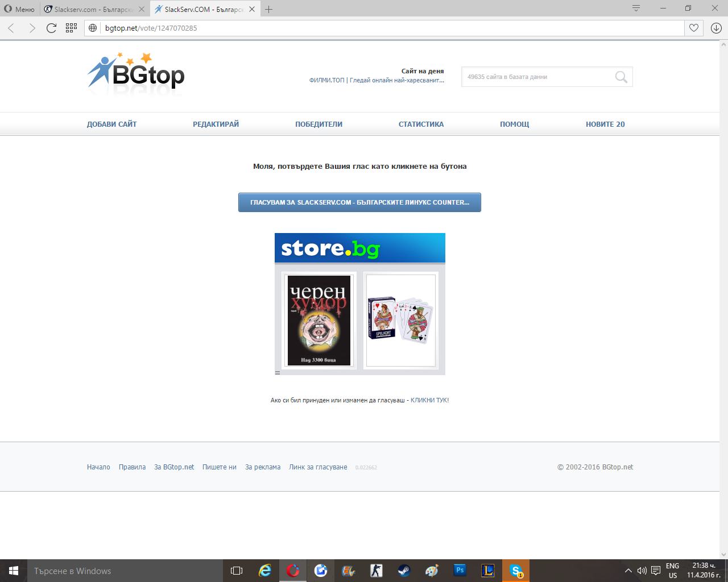Open the Правила footer link
728x582 pixels.
(132, 467)
